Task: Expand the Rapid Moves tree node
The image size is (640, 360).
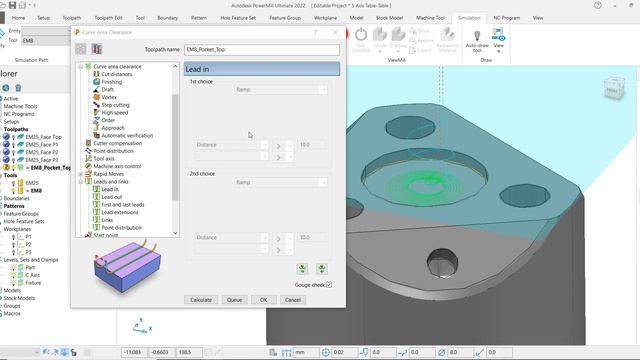Action: (81, 174)
